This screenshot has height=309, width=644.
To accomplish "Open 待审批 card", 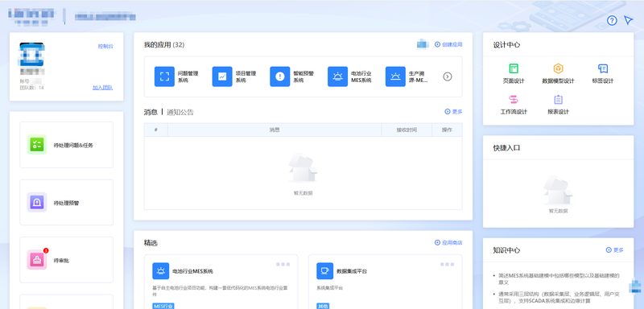I will [67, 260].
